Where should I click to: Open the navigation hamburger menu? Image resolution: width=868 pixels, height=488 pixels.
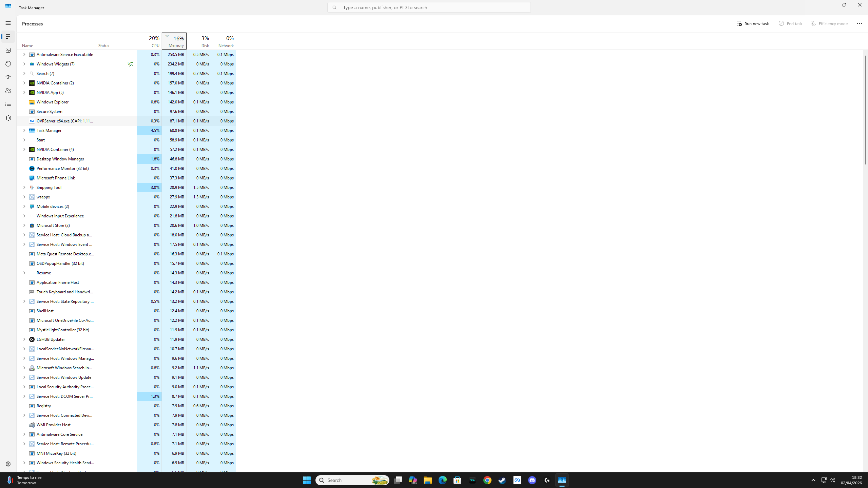8,23
